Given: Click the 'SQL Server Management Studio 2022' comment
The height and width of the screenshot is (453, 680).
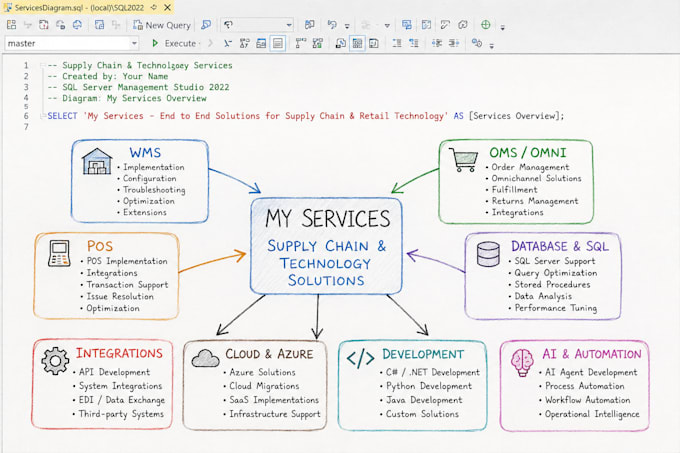Looking at the screenshot, I should [146, 87].
